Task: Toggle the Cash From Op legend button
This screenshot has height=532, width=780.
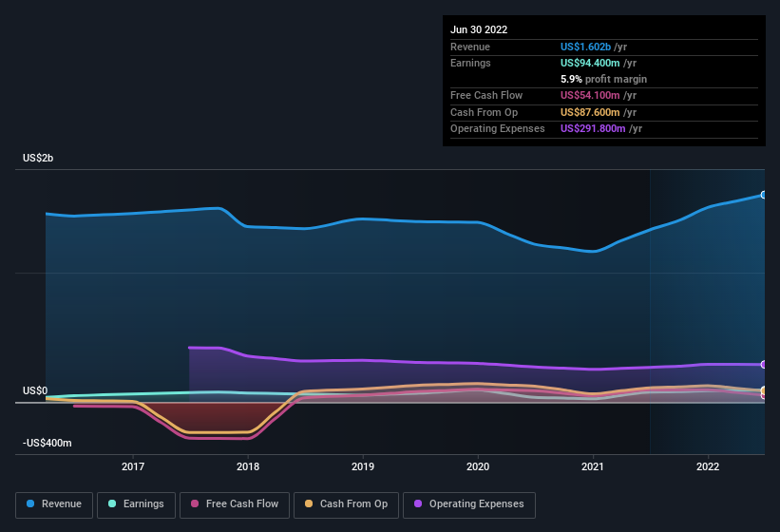Action: [346, 504]
